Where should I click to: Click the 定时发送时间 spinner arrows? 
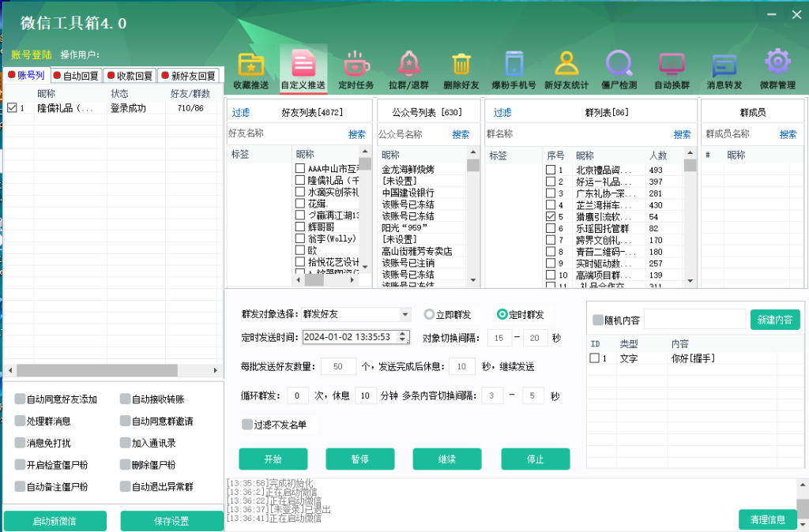coord(404,337)
